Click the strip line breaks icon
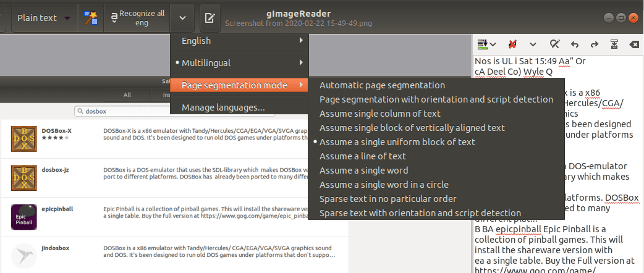644x273 pixels. click(x=512, y=44)
